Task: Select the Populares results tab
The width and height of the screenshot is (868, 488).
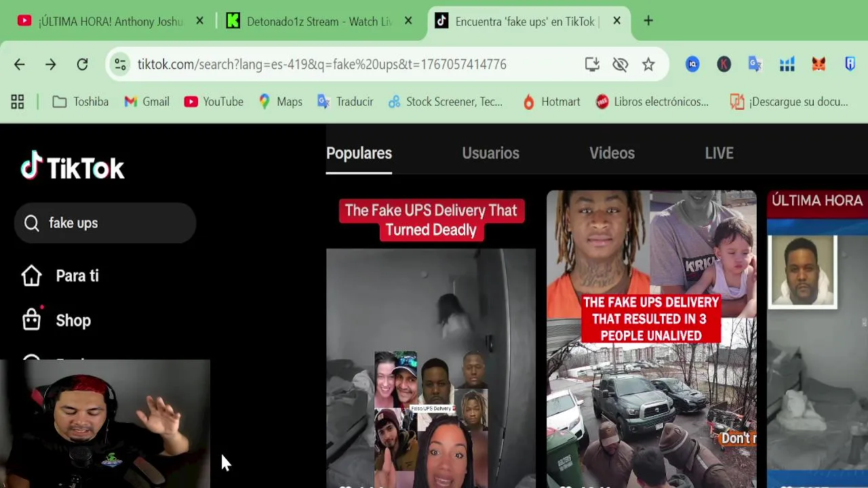Action: pos(359,153)
